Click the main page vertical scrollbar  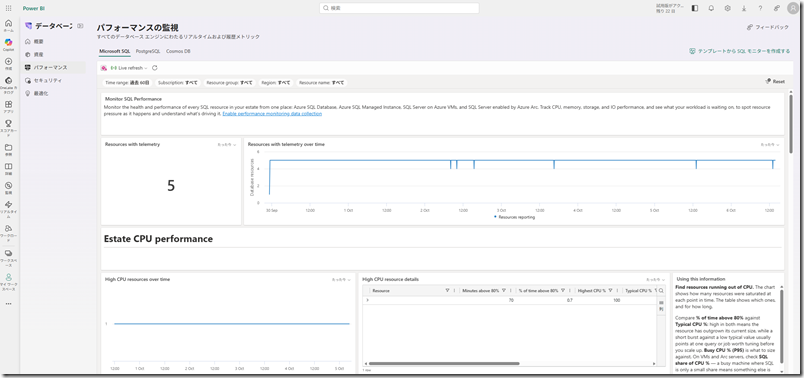(x=792, y=123)
